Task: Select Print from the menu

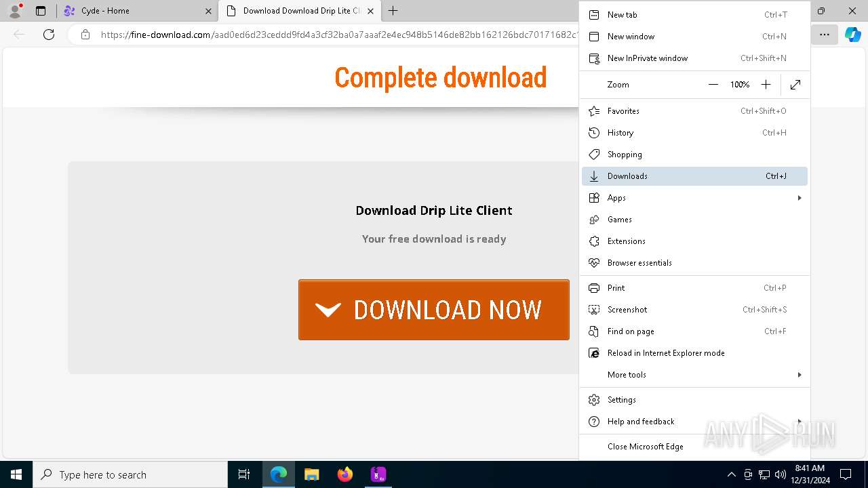Action: coord(694,288)
